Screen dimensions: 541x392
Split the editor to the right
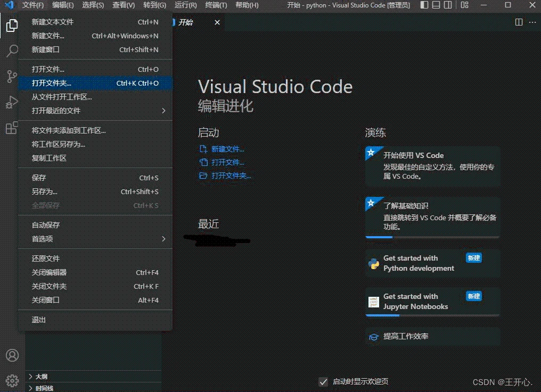519,22
